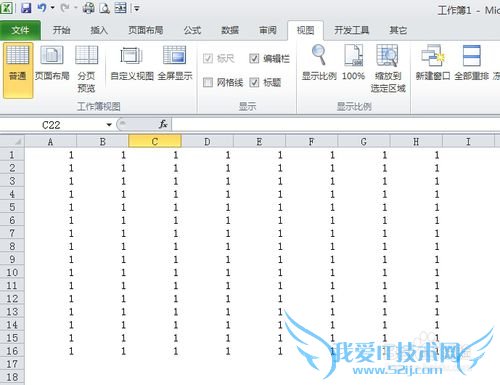The height and width of the screenshot is (385, 500).
Task: Click the Print Preview magnifier page icon
Action: pyautogui.click(x=104, y=8)
